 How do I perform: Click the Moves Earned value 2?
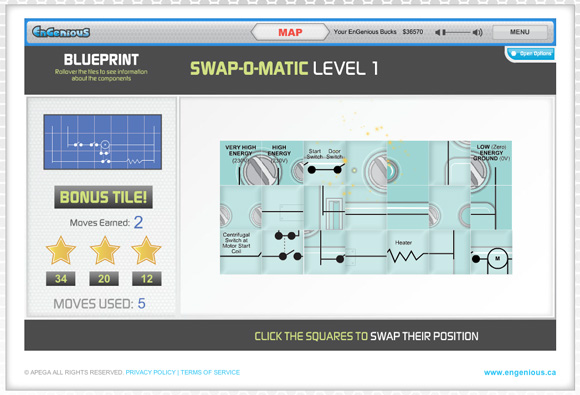[x=138, y=222]
